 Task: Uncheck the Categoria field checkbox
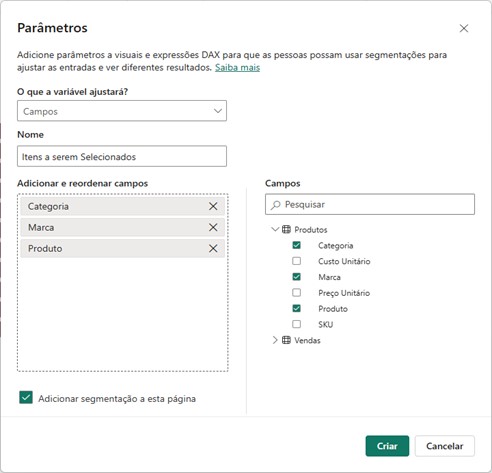[296, 245]
